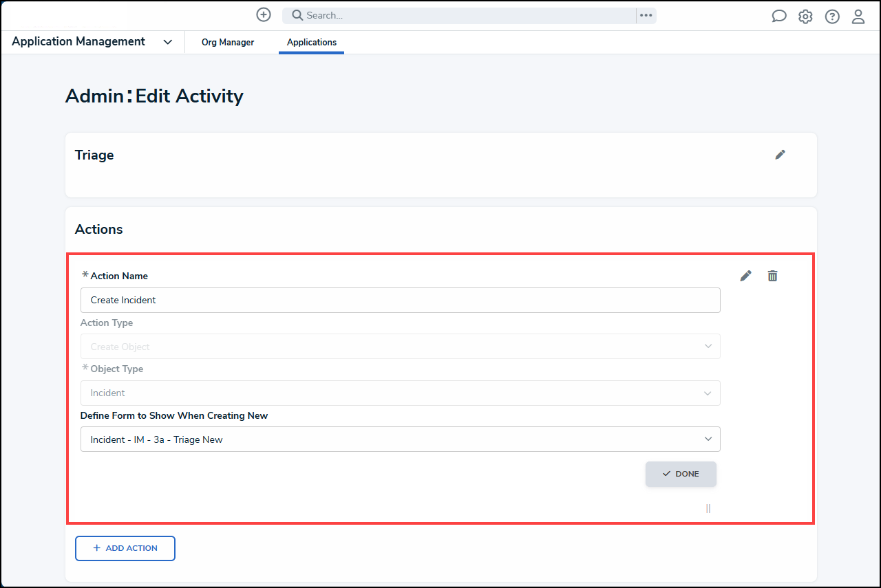The width and height of the screenshot is (881, 588).
Task: Switch to the Org Manager tab
Action: [228, 43]
